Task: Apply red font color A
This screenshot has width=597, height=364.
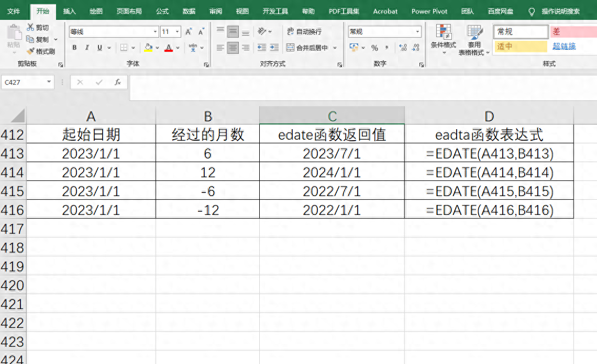Action: coord(168,48)
